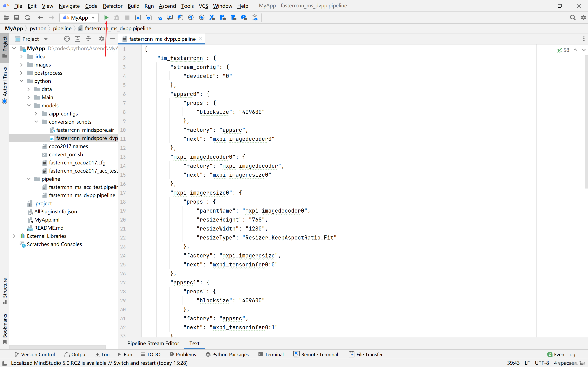Image resolution: width=588 pixels, height=367 pixels.
Task: Open the MyApp run configuration dropdown
Action: [79, 18]
